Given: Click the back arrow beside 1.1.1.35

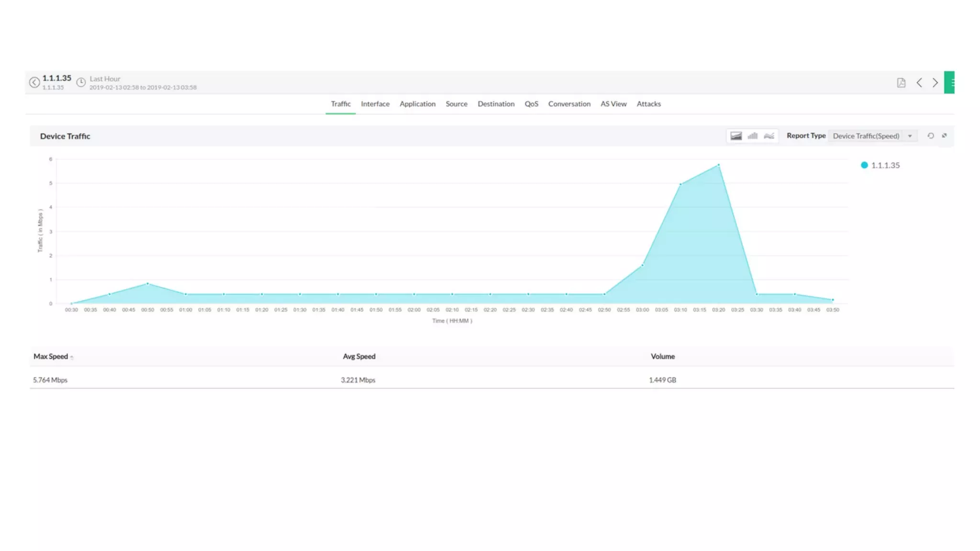Looking at the screenshot, I should click(x=34, y=82).
